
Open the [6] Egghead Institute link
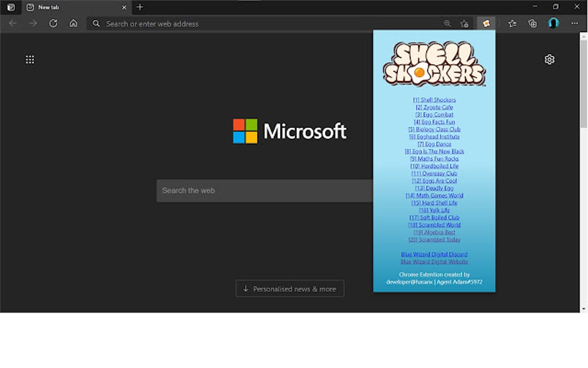click(x=434, y=137)
